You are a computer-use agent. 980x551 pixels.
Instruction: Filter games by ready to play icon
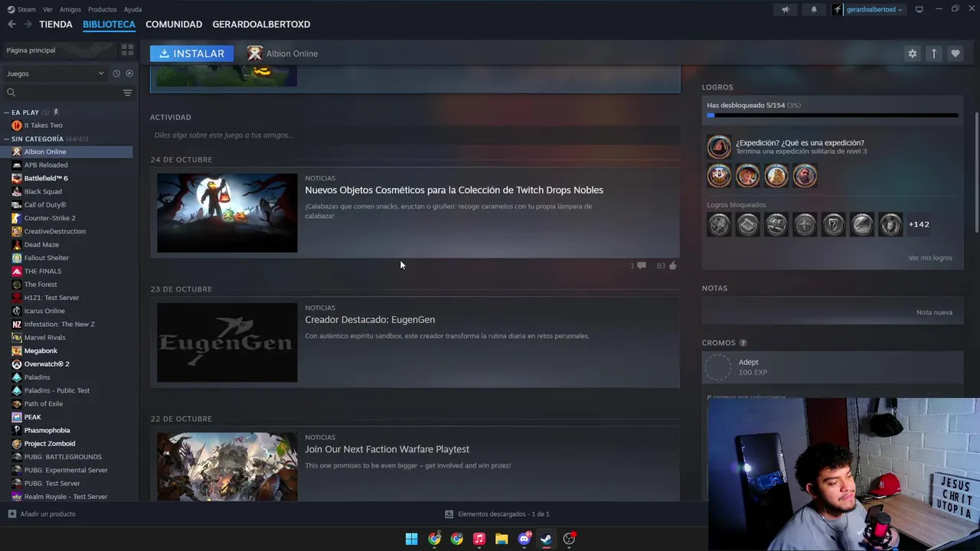129,73
